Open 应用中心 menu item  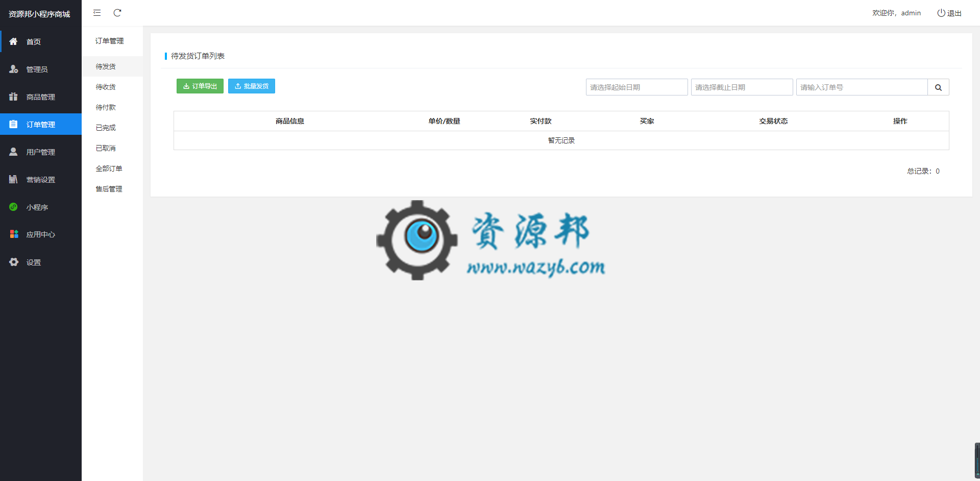point(41,234)
